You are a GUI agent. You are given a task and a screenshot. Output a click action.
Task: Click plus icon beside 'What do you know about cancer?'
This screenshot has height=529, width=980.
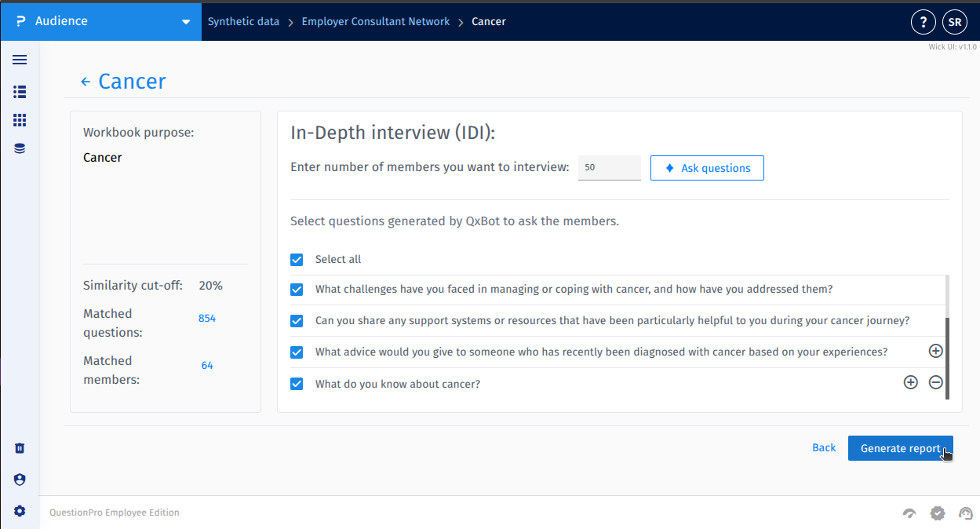(910, 383)
